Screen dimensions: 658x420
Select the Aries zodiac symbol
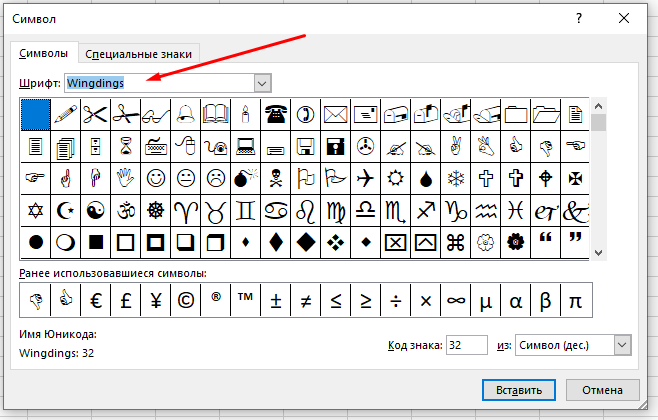pos(185,210)
